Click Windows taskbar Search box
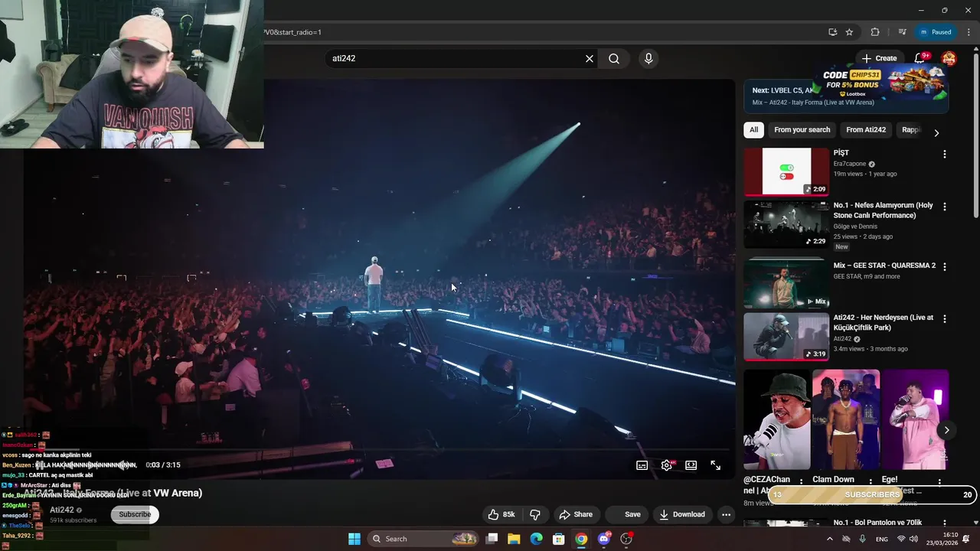This screenshot has height=551, width=980. [423, 539]
